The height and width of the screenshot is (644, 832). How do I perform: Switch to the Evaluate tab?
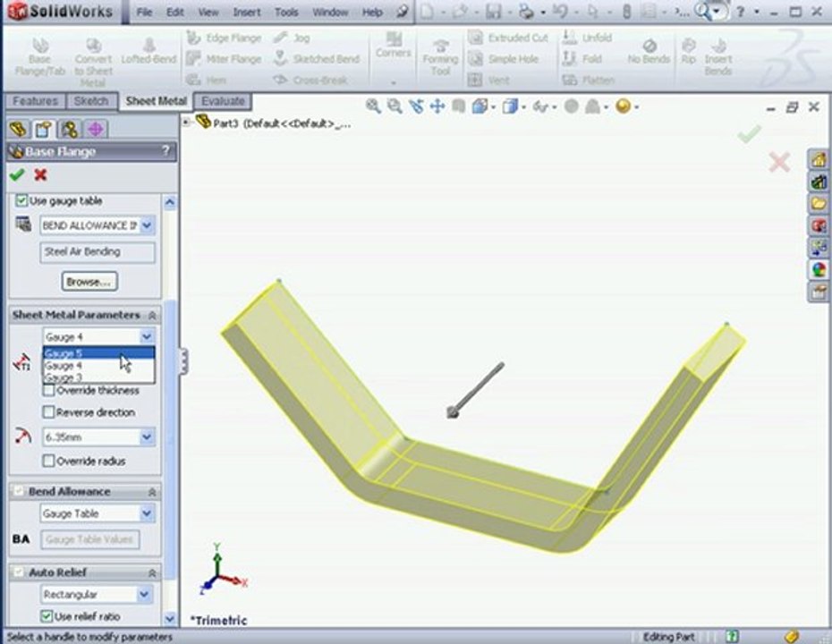pos(223,101)
